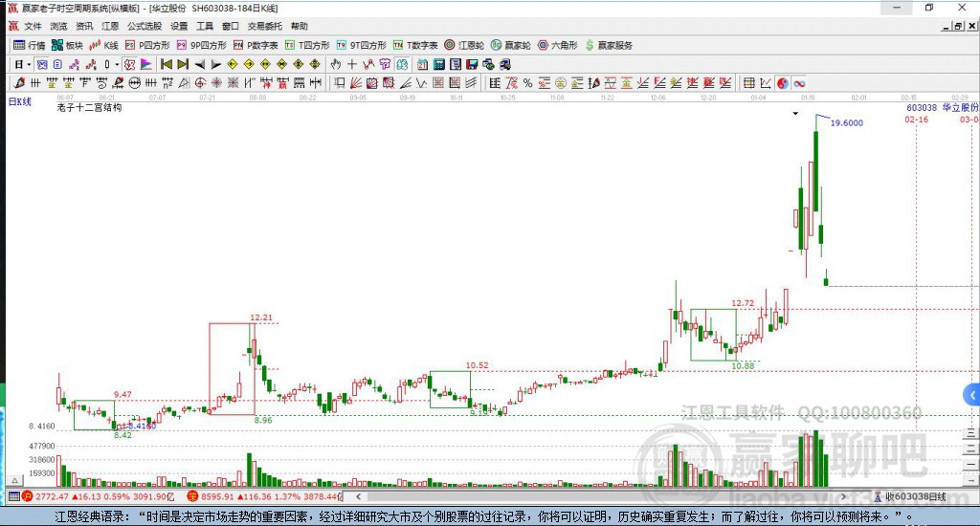Open 赢家服务 with the dollar icon
This screenshot has width=980, height=526.
[609, 45]
